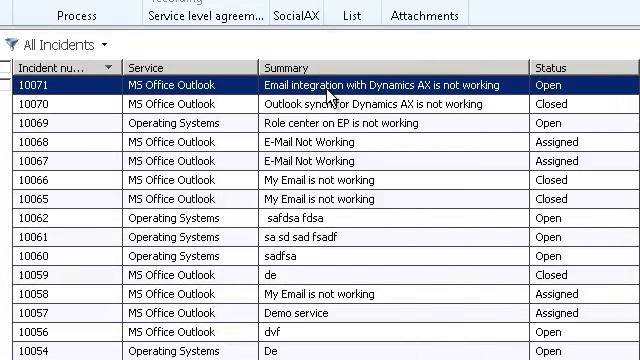Select incident number 10070 cell
The image size is (640, 360).
click(x=67, y=104)
